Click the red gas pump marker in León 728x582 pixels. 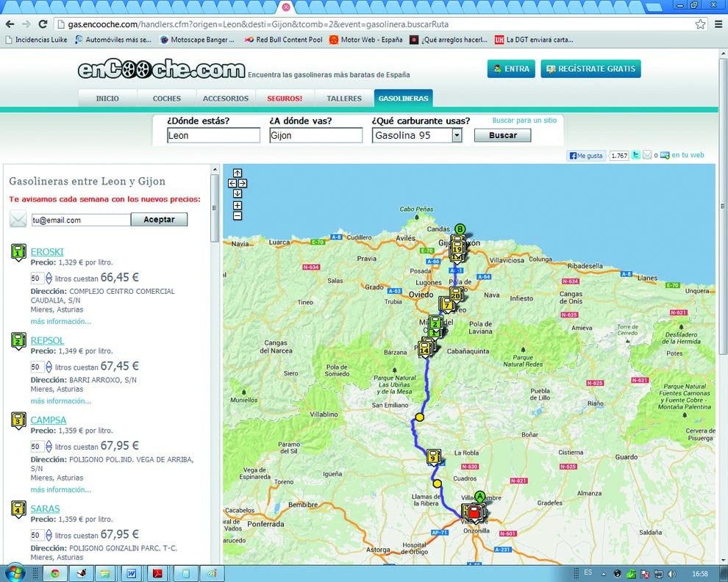pyautogui.click(x=474, y=513)
